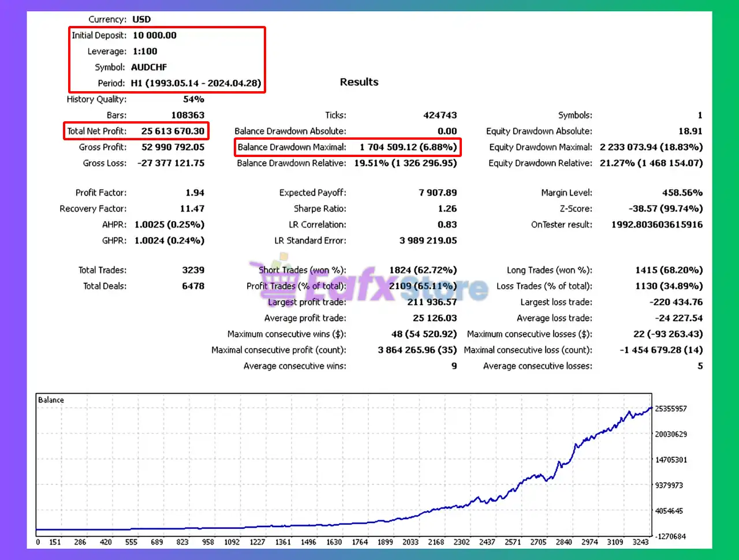Click the Balance Drawdown Maximal value
This screenshot has width=739, height=560.
point(408,147)
